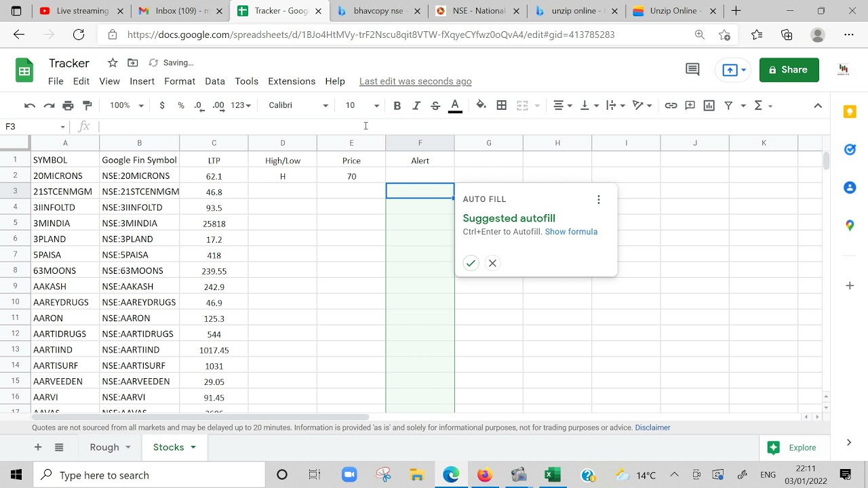Image resolution: width=868 pixels, height=488 pixels.
Task: Click the Print icon
Action: tap(68, 106)
